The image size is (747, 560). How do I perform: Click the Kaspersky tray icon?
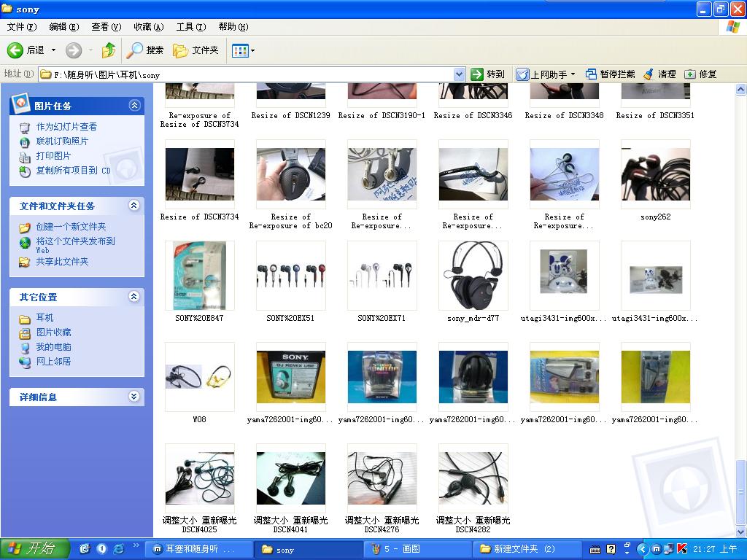coord(681,549)
